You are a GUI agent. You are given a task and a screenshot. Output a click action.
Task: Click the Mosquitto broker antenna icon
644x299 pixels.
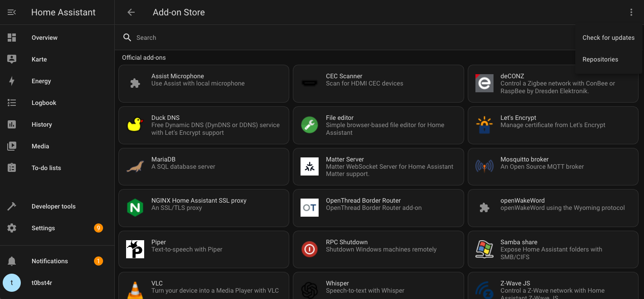(484, 166)
